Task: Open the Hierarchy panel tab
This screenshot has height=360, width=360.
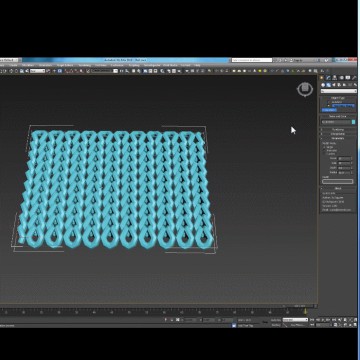Action: (x=335, y=78)
